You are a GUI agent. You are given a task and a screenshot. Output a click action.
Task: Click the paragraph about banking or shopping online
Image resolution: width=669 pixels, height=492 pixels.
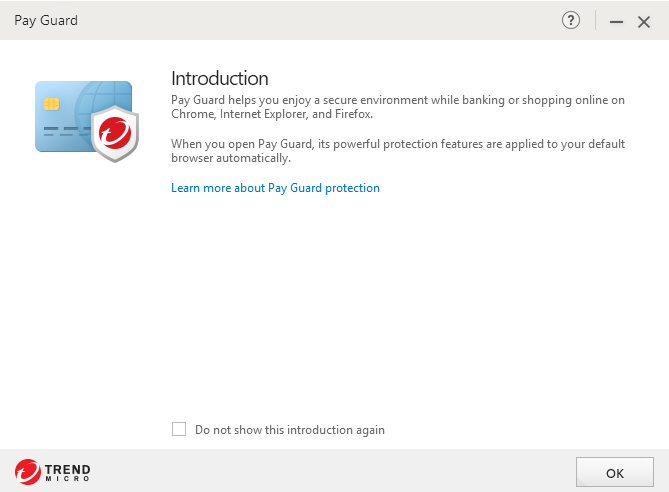397,106
